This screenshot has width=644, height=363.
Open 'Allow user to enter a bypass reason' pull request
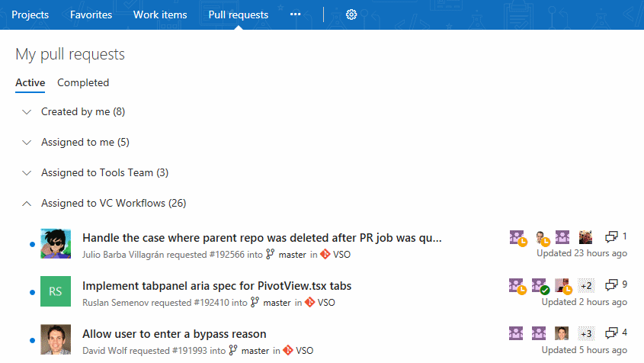coord(175,334)
